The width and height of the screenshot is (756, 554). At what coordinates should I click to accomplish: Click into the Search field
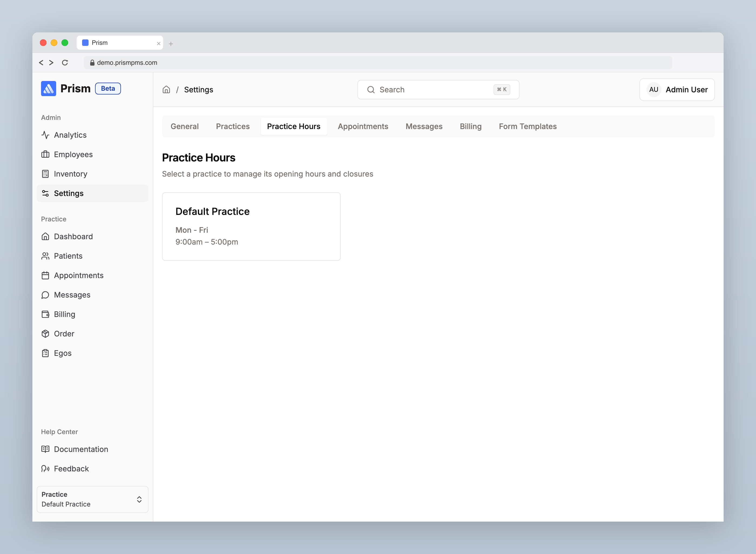click(x=436, y=90)
